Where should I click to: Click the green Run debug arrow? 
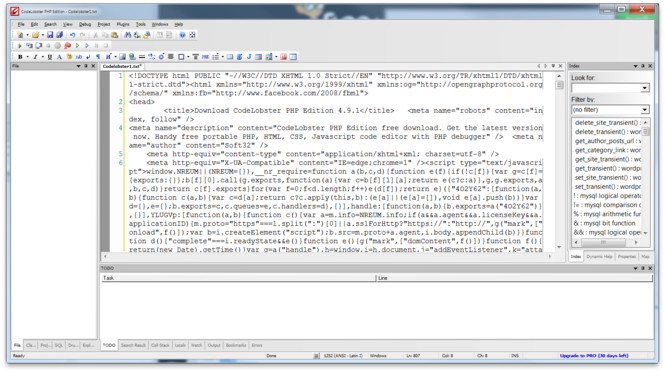20,45
